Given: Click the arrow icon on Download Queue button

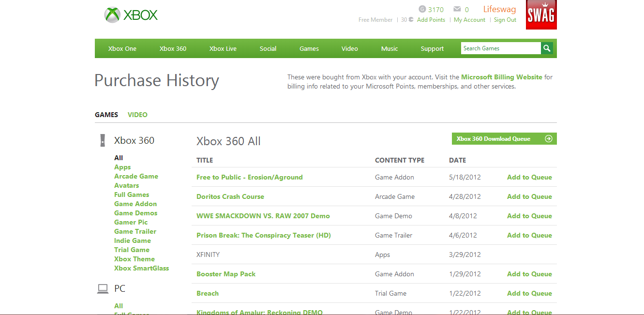Looking at the screenshot, I should coord(549,139).
